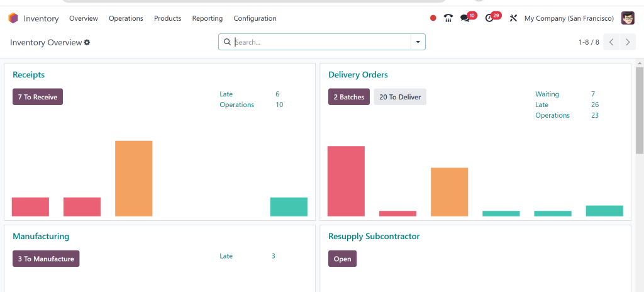The height and width of the screenshot is (292, 644).
Task: Click the Delivery Orders late count 26
Action: (x=595, y=105)
